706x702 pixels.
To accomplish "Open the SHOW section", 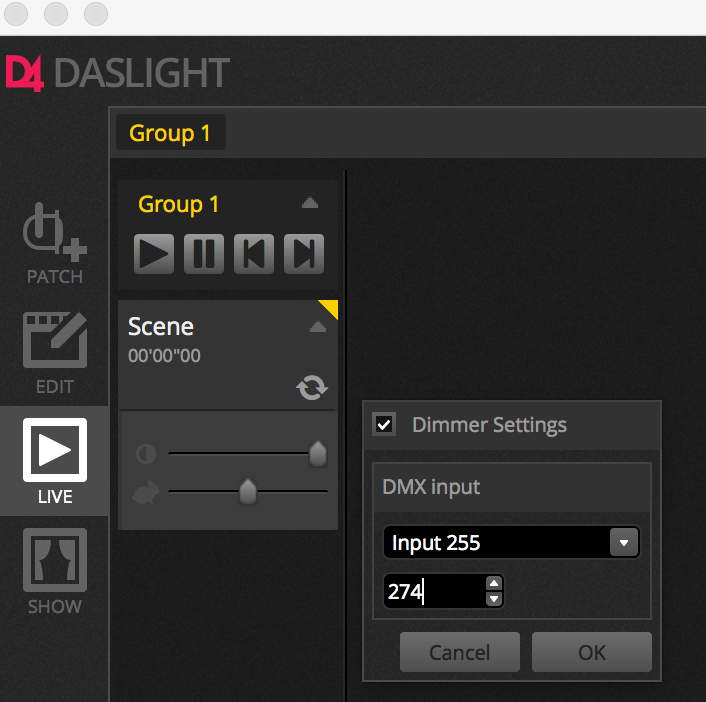I will [54, 571].
